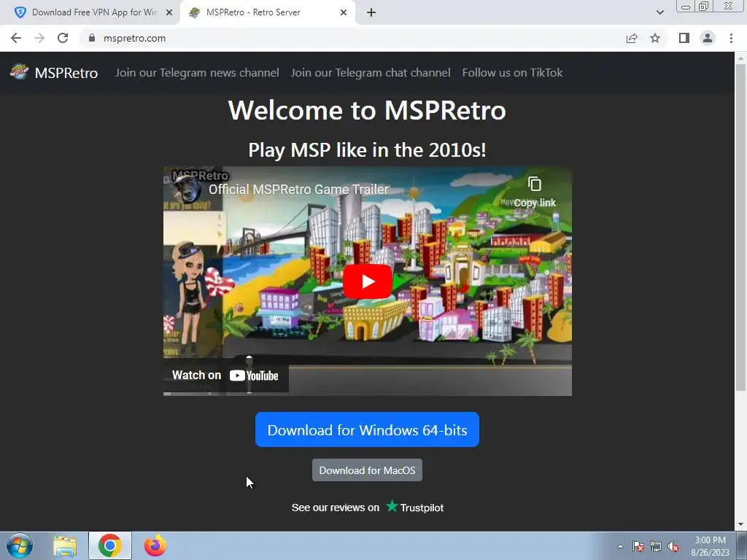
Task: Play the Official MSPRetro Game Trailer
Action: point(368,281)
